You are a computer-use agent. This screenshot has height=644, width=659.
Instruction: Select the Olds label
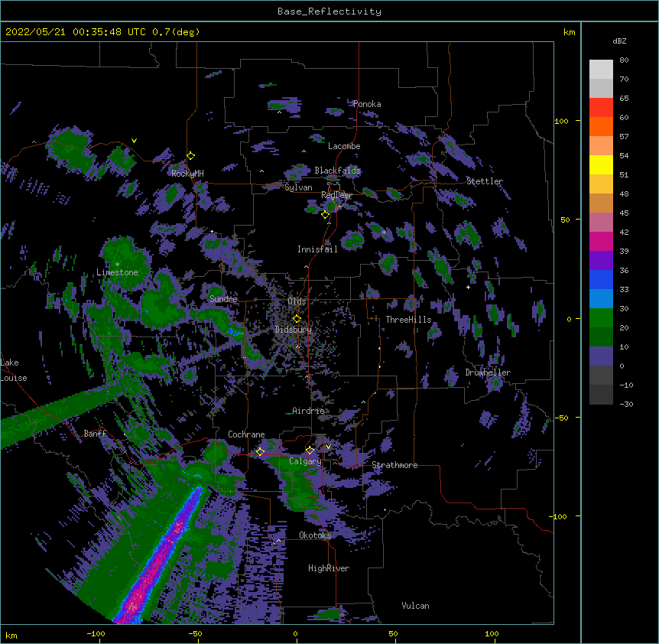(x=297, y=301)
